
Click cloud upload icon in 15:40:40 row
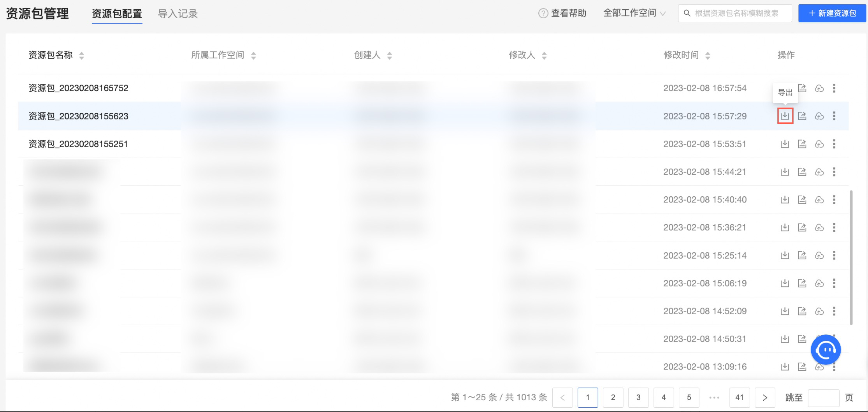tap(819, 200)
